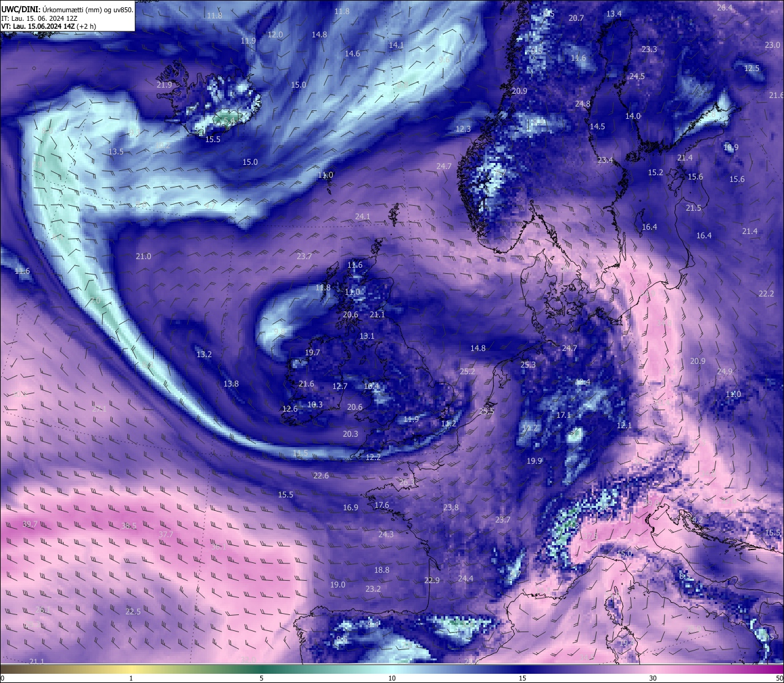Click the 22.6 value southwest of Britain
The width and height of the screenshot is (784, 683).
tap(321, 475)
